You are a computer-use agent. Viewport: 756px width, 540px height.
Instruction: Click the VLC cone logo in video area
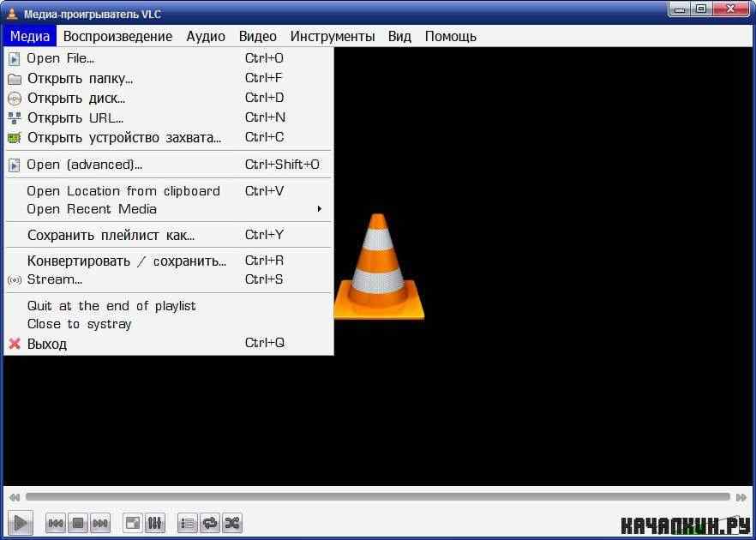pyautogui.click(x=379, y=267)
